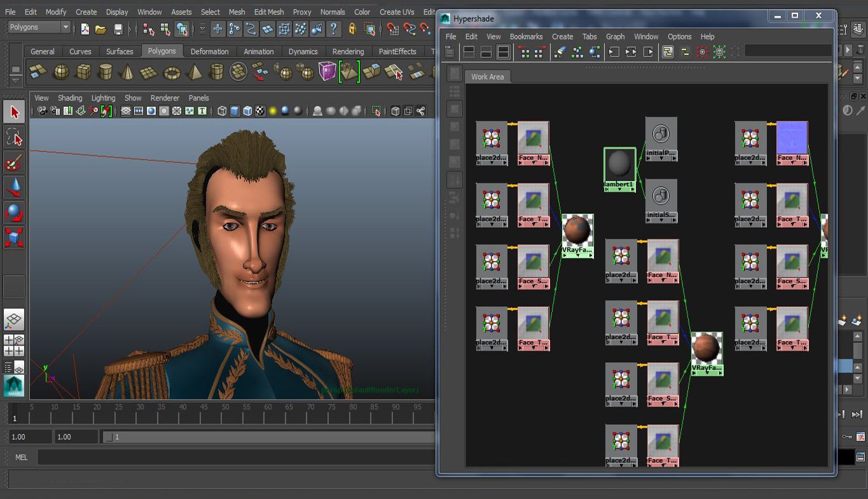Image resolution: width=868 pixels, height=499 pixels.
Task: Show input and output connections in Hypershade
Action: pos(631,52)
